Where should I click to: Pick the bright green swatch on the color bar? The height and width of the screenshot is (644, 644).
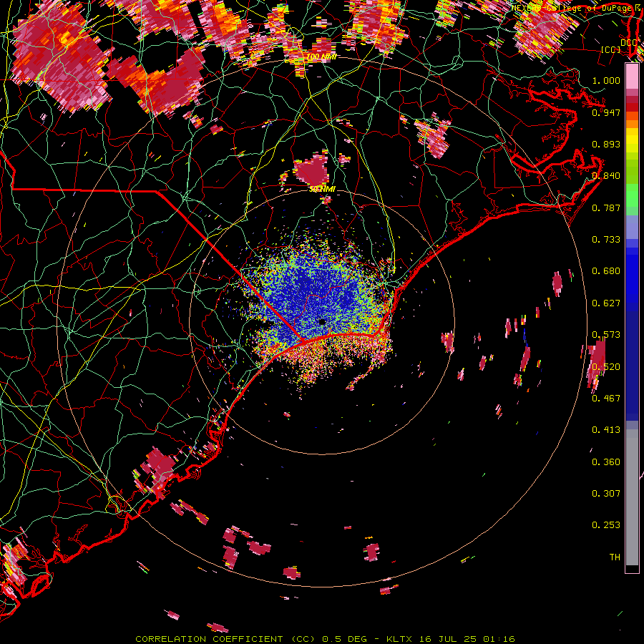point(632,195)
